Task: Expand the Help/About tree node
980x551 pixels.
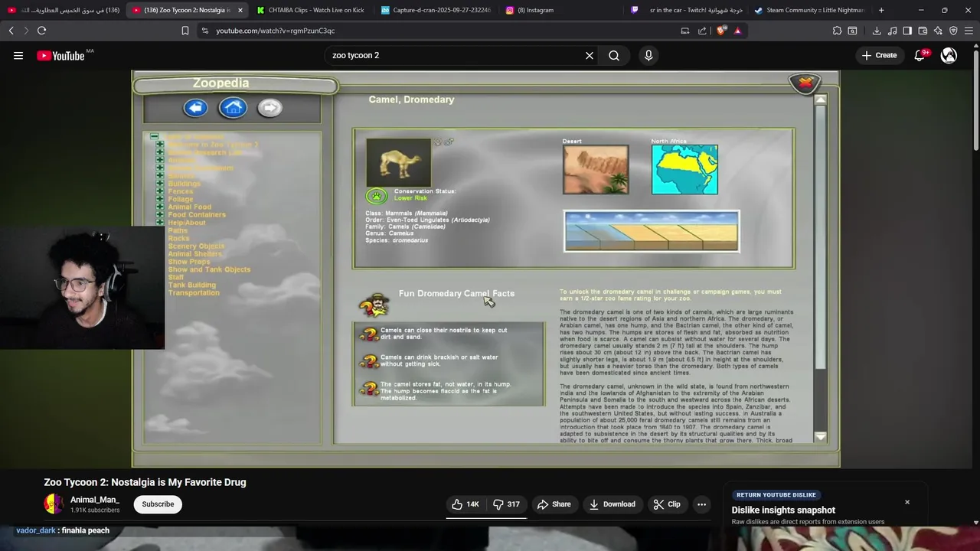Action: 160,223
